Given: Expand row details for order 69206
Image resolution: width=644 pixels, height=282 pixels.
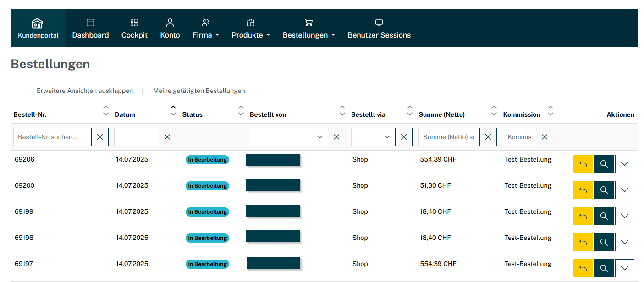Looking at the screenshot, I should (624, 164).
